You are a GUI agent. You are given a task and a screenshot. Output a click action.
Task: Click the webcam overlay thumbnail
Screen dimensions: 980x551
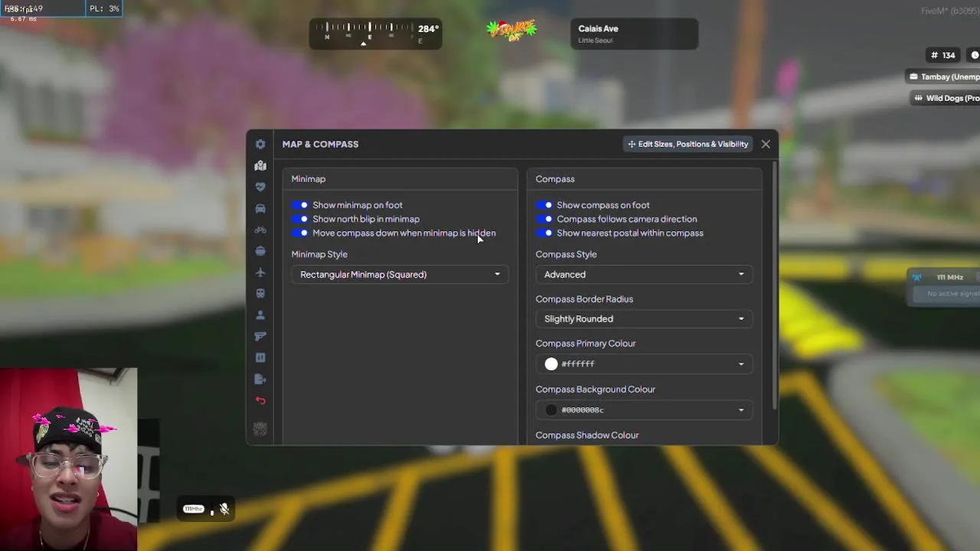coord(69,459)
